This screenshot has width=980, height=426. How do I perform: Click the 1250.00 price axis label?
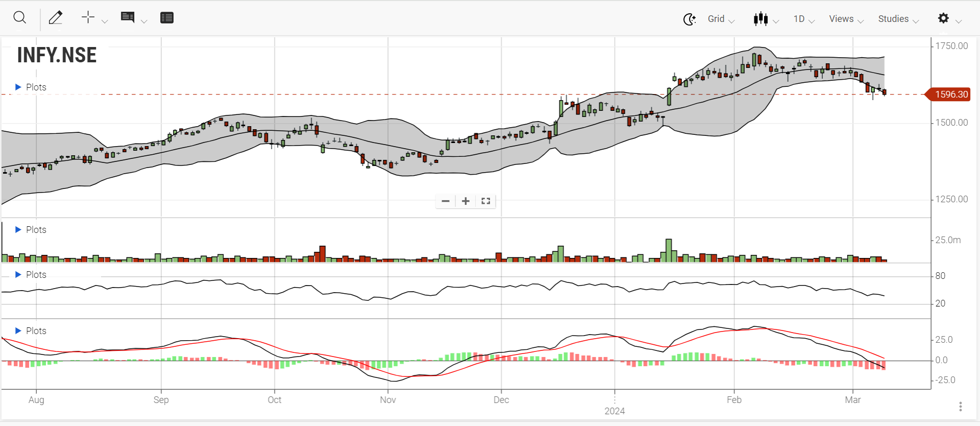tap(951, 199)
